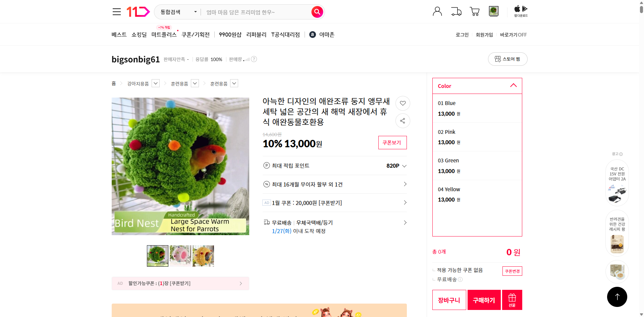Expand the 최대 적립 포인트 section

click(x=404, y=165)
